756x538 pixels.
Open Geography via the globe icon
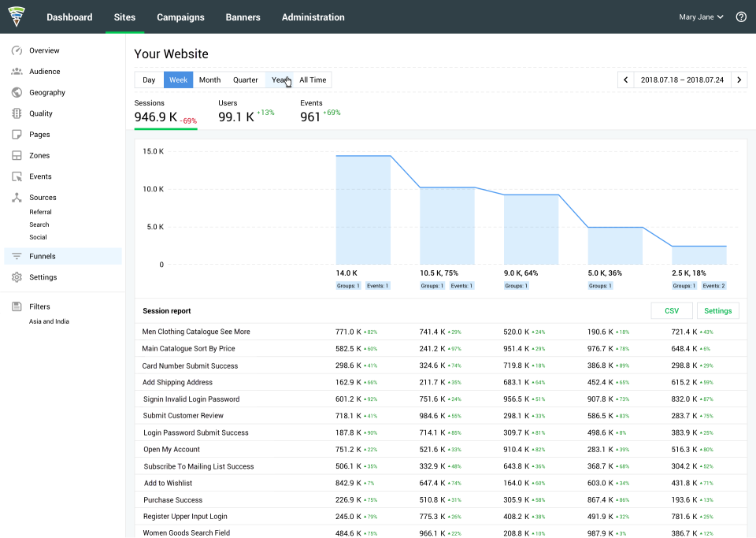(17, 93)
